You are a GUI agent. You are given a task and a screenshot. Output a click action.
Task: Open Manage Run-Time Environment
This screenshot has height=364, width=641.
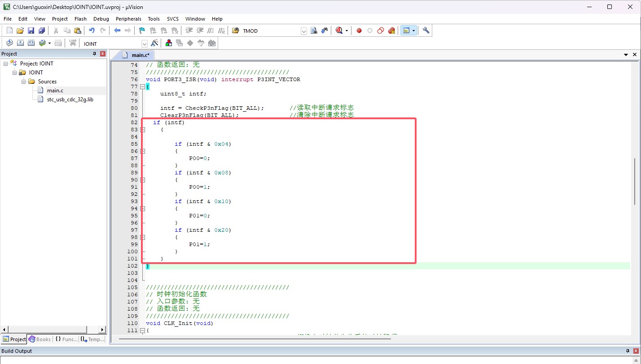[190, 43]
